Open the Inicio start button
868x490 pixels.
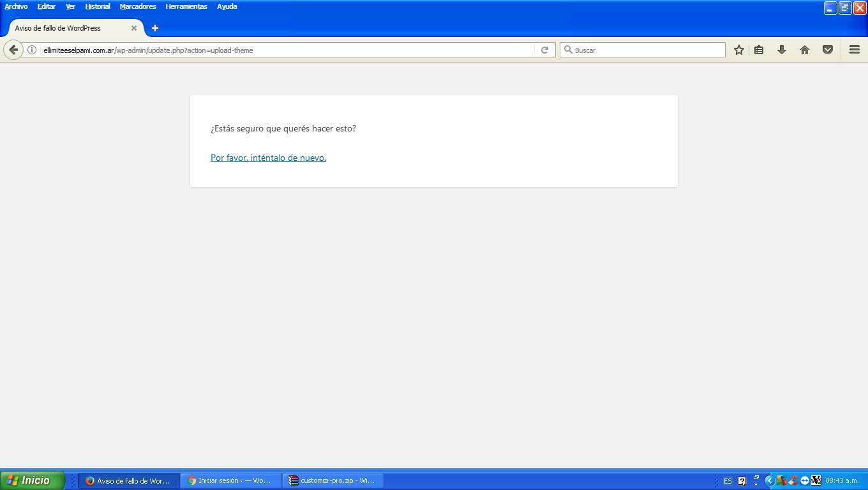32,480
